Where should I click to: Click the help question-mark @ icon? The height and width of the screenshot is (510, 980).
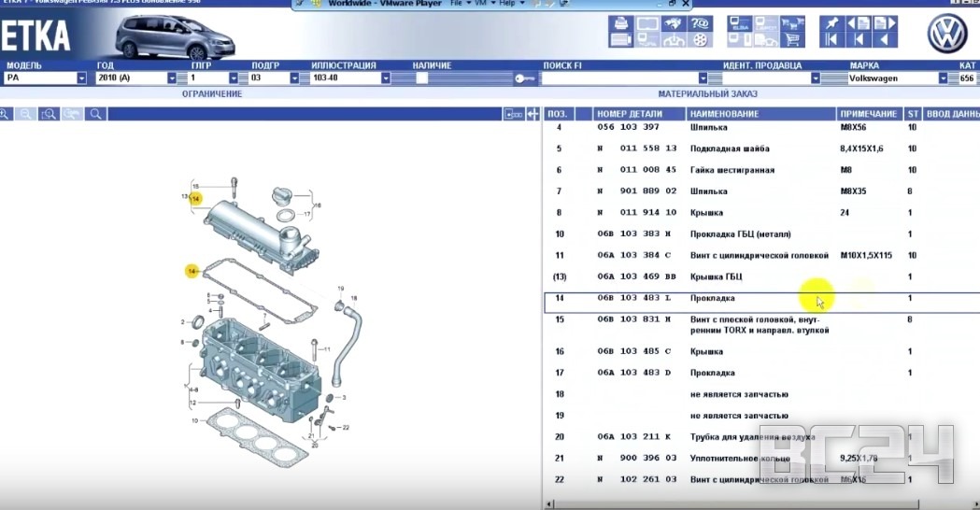[699, 22]
